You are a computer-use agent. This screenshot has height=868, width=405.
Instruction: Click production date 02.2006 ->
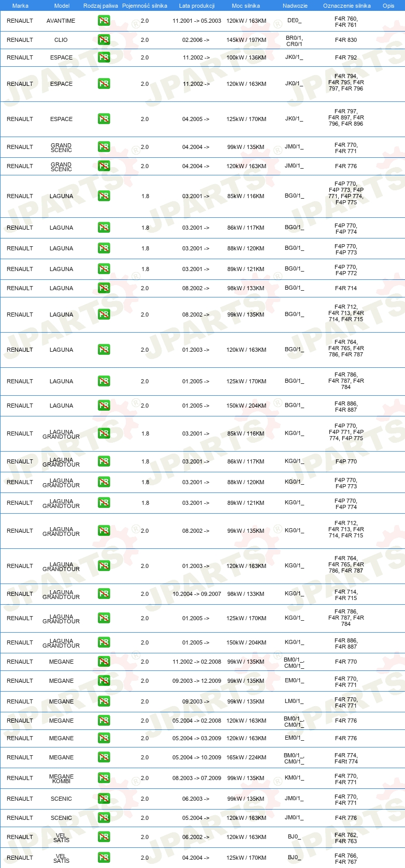pyautogui.click(x=196, y=40)
